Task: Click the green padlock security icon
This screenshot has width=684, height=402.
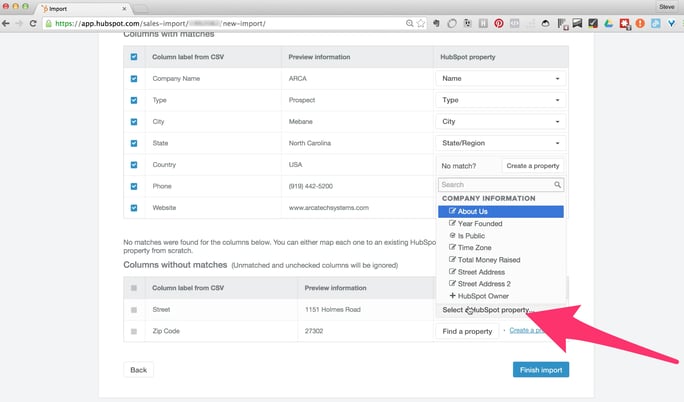Action: pyautogui.click(x=48, y=24)
